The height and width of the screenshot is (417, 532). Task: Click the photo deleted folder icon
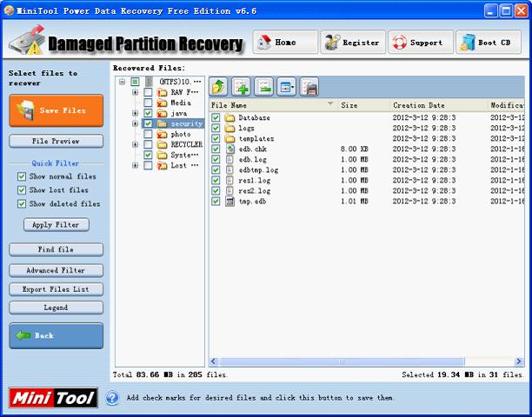tap(162, 135)
